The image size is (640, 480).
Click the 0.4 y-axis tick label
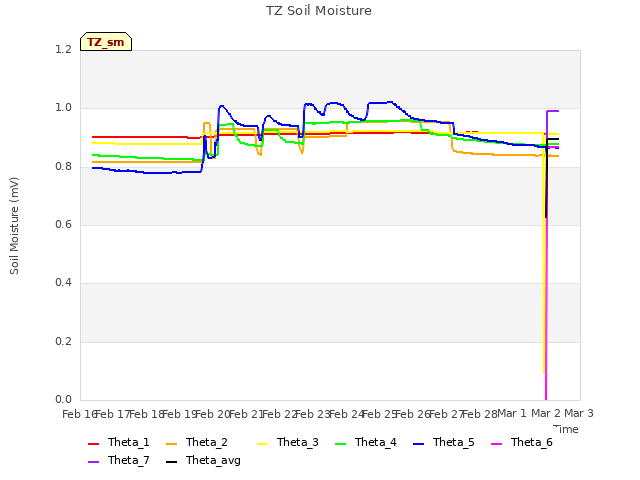coord(63,282)
